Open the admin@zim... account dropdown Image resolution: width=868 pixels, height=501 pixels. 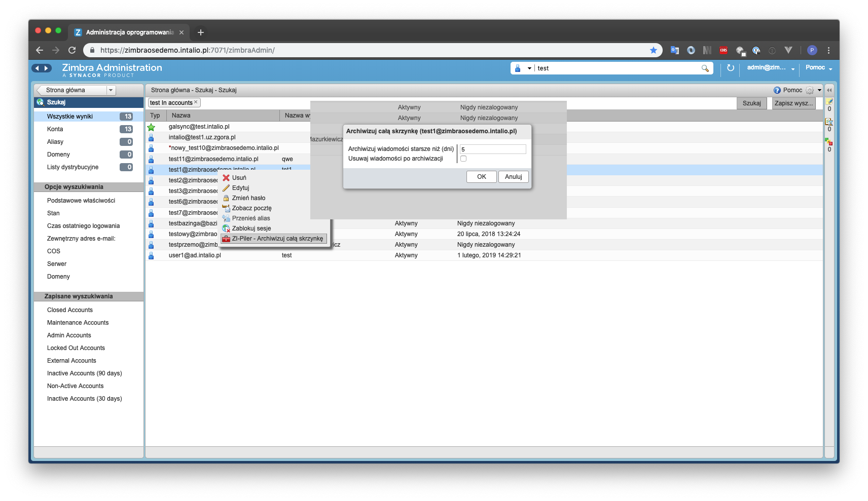[x=792, y=68]
